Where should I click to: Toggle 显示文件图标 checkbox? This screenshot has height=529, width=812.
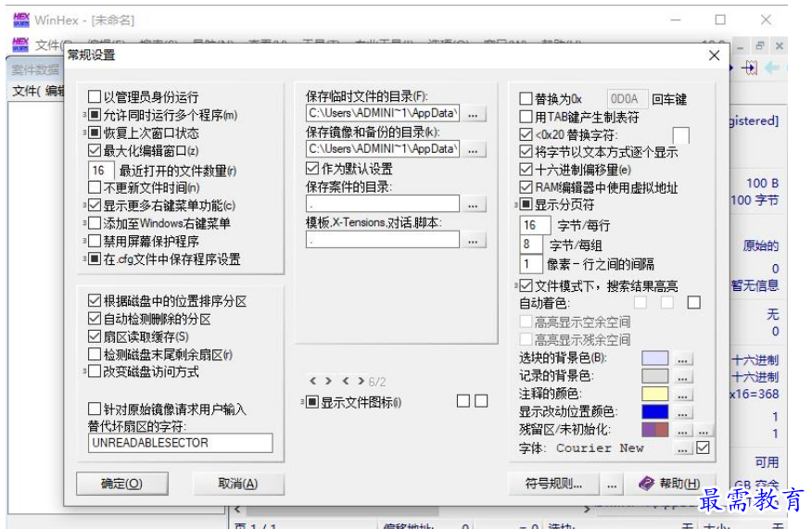click(x=312, y=402)
